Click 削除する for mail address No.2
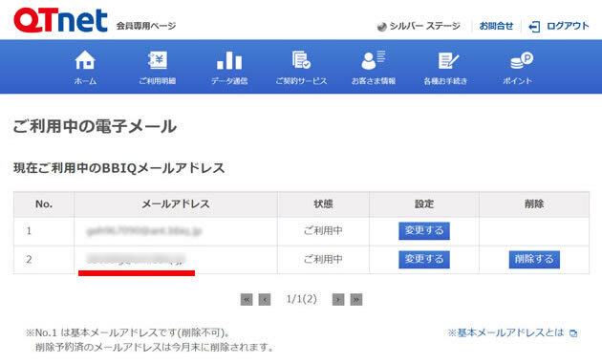602x364 pixels. click(x=534, y=260)
